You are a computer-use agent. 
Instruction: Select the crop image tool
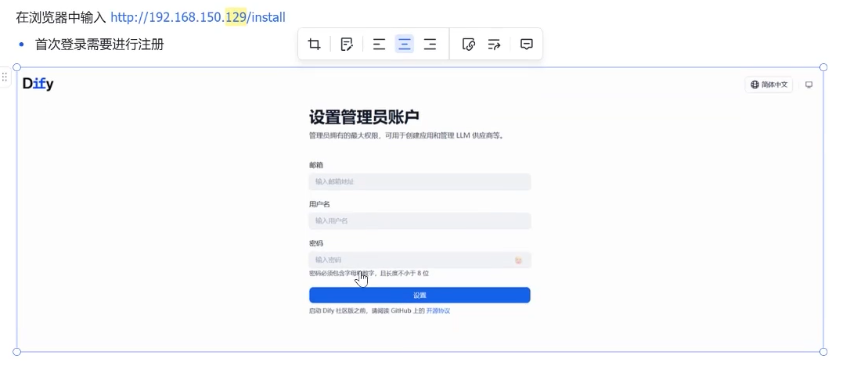click(x=315, y=45)
